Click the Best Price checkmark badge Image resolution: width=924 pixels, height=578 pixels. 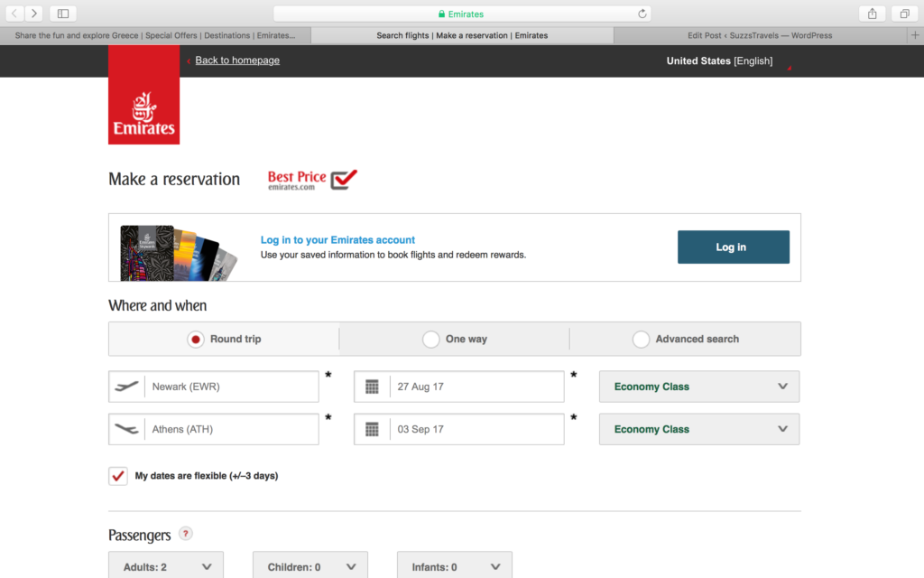(312, 180)
